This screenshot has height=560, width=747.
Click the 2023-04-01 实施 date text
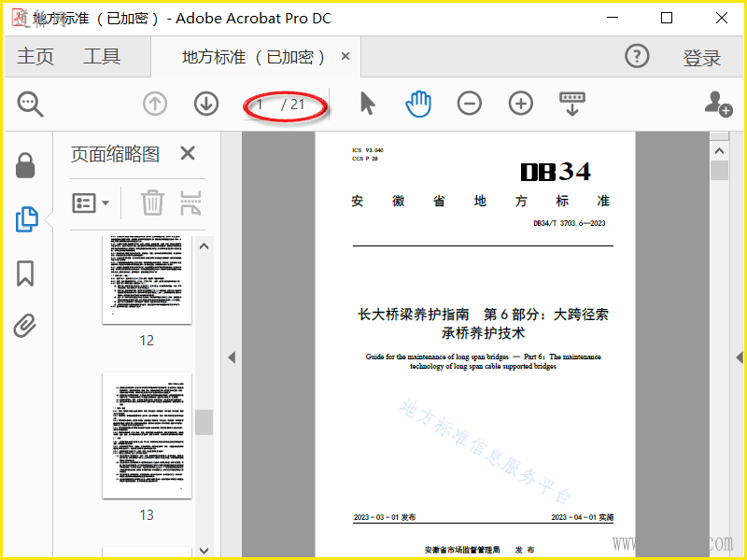582,517
